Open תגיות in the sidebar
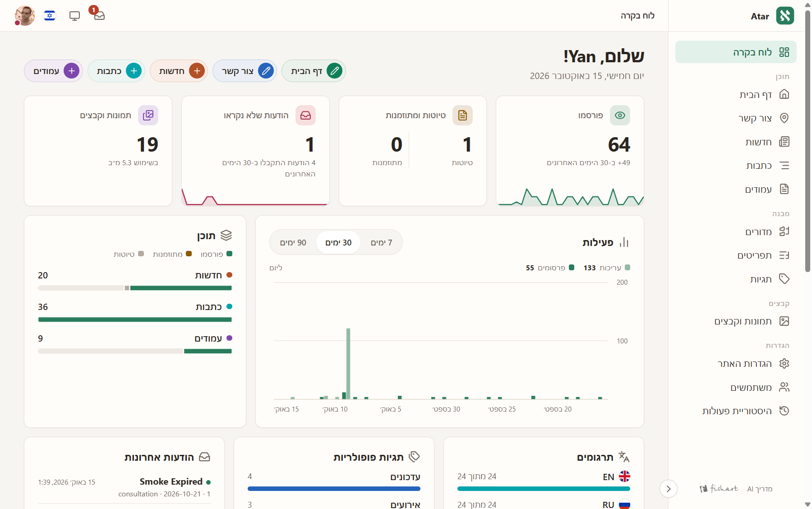The width and height of the screenshot is (812, 509). coord(736,279)
